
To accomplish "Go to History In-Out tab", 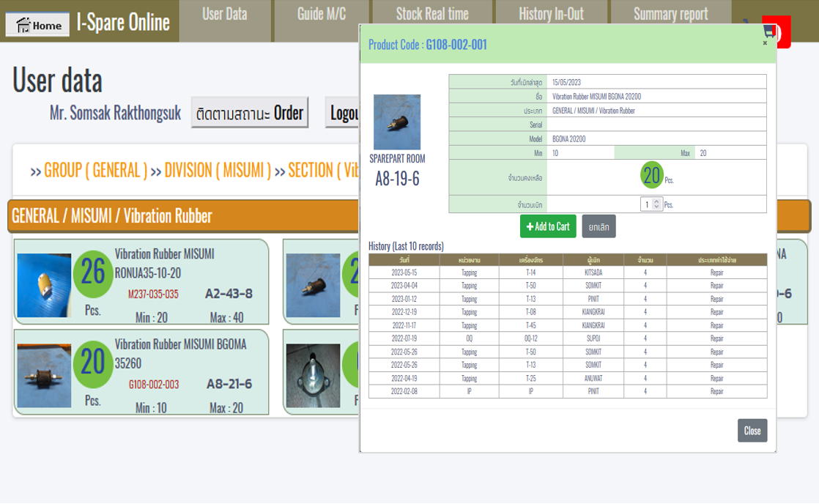I will coord(550,15).
